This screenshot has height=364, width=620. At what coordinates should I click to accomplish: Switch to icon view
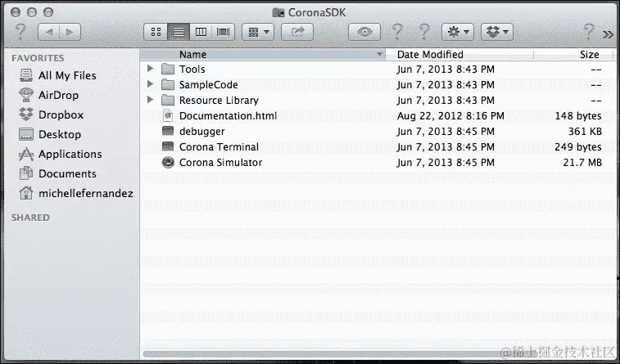click(x=156, y=32)
